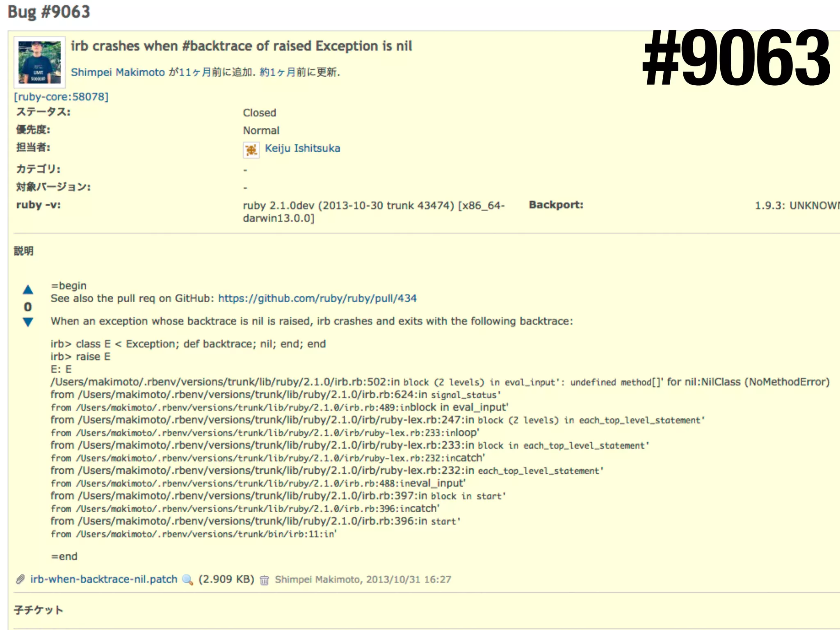Image resolution: width=840 pixels, height=630 pixels.
Task: Click Keiju Ishitsuka's small avatar icon
Action: [251, 150]
